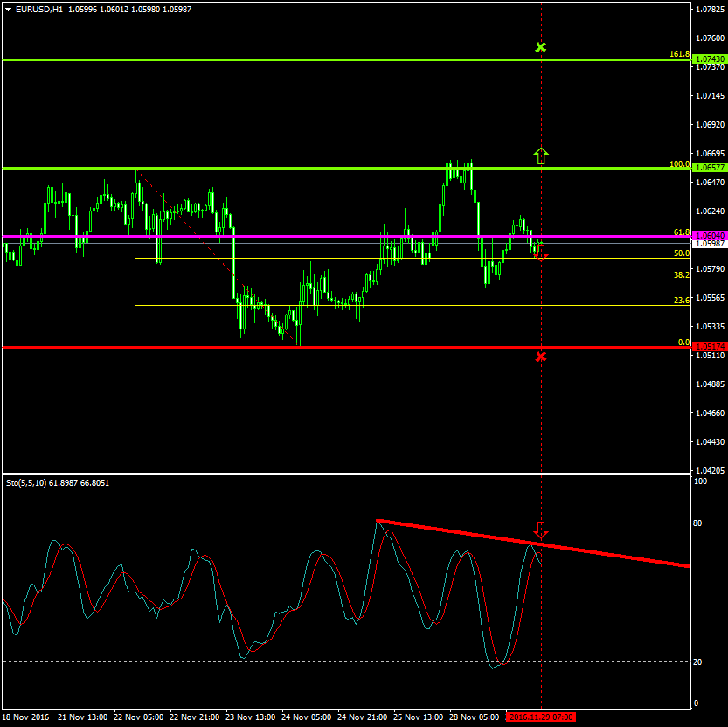Click the small red down arrow on the candles
This screenshot has width=728, height=727.
point(543,253)
